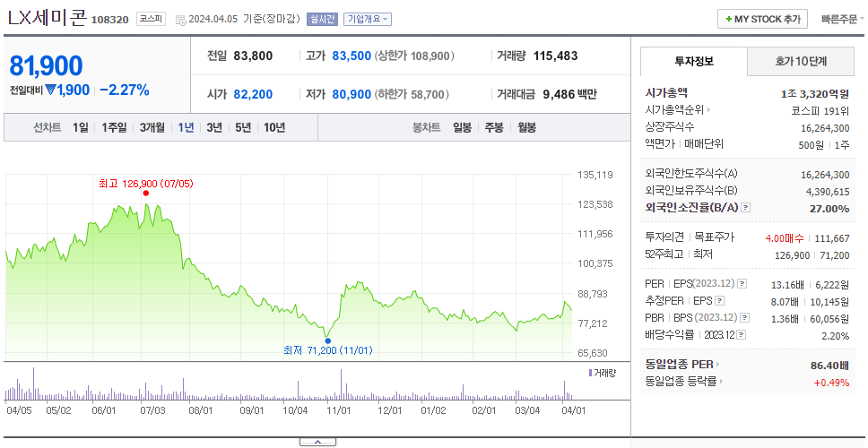868x448 pixels.
Task: Click the blue 최저 point on chart
Action: click(x=327, y=340)
